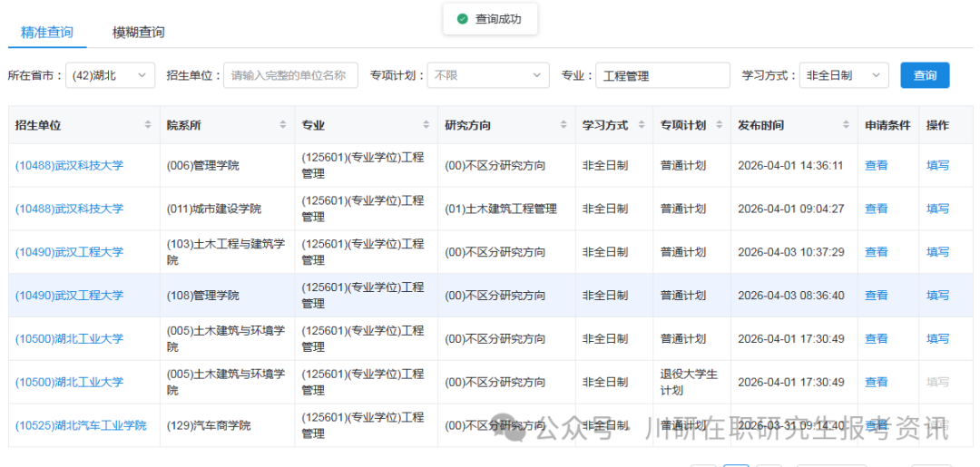Sort by the 研究方向 column sort arrows
This screenshot has height=467, width=980.
(x=563, y=125)
